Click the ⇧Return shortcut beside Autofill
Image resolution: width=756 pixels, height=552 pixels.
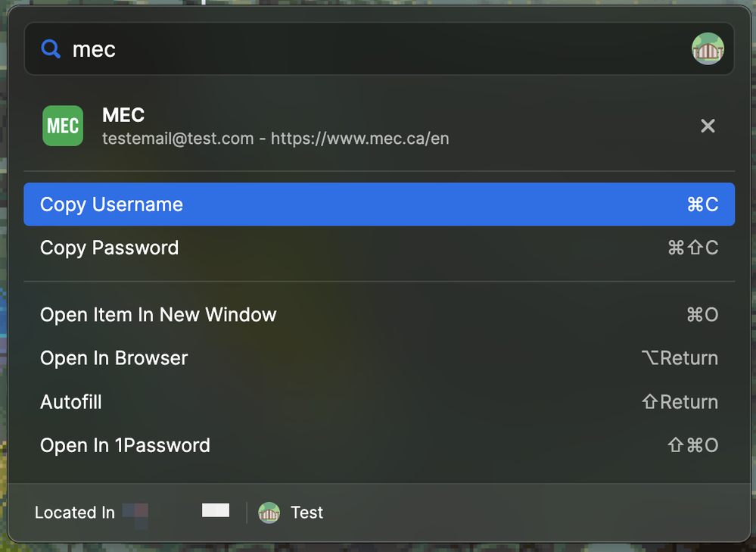click(680, 402)
